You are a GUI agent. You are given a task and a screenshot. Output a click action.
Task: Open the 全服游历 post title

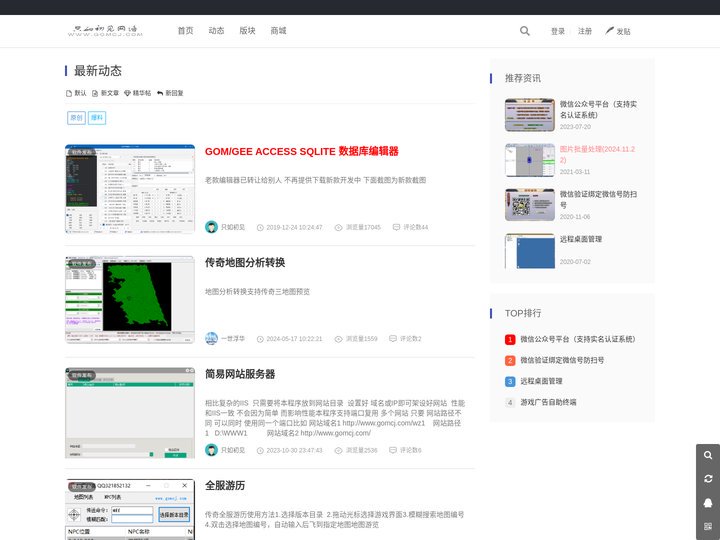(x=225, y=486)
